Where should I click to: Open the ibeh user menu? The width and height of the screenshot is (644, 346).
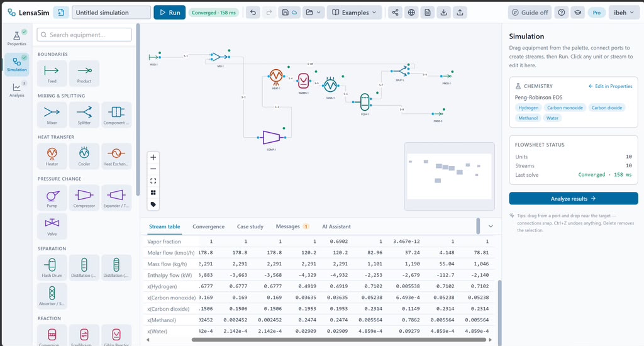(x=623, y=13)
